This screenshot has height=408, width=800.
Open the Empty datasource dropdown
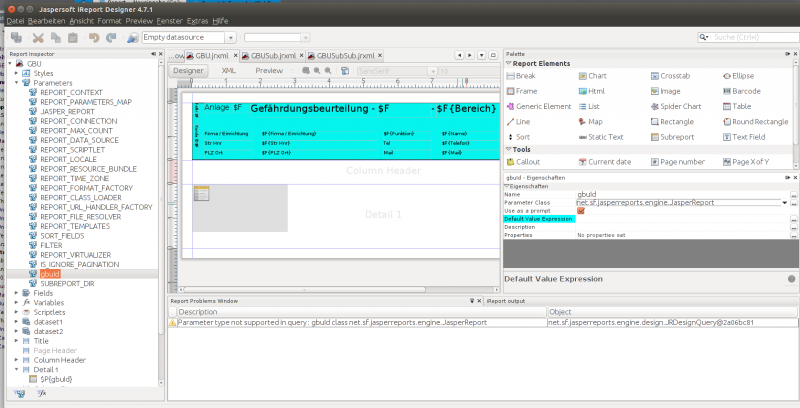tap(230, 38)
